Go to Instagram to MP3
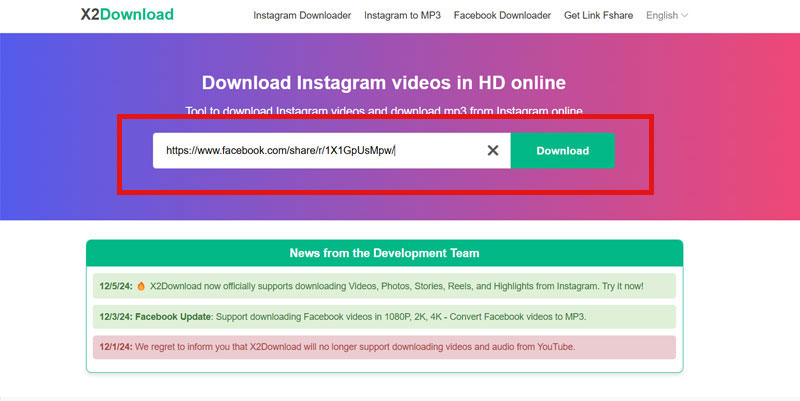800x401 pixels. coord(402,15)
